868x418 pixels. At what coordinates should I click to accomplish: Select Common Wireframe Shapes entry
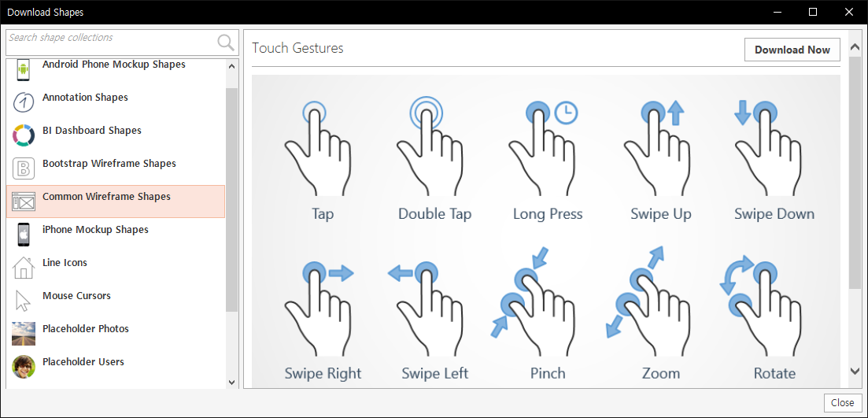116,202
